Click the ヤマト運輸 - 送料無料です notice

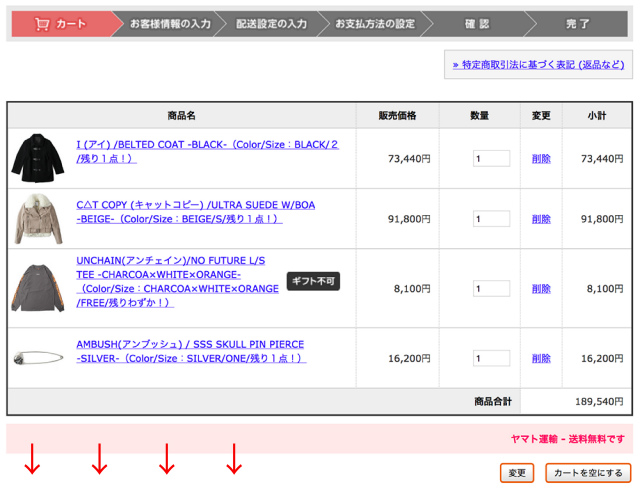pyautogui.click(x=568, y=439)
